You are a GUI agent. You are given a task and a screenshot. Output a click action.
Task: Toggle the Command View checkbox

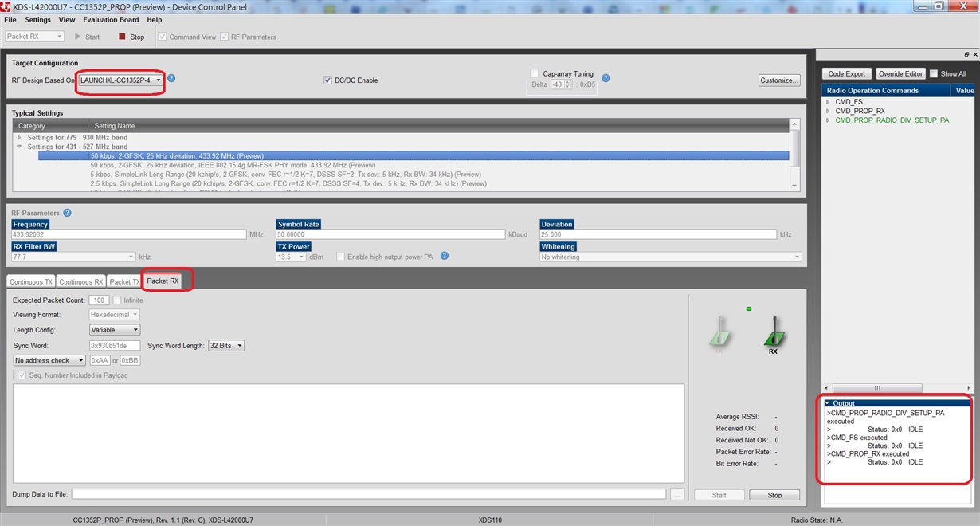(x=163, y=37)
